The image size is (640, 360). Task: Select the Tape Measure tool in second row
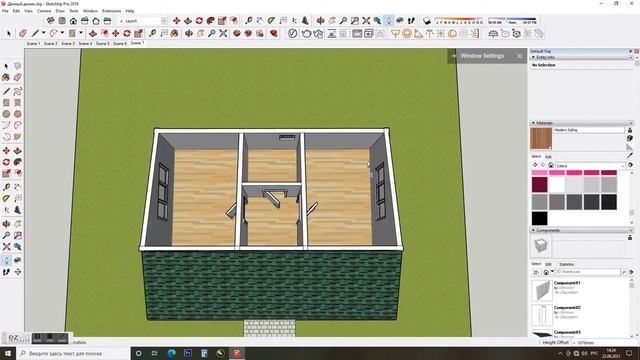[x=153, y=33]
